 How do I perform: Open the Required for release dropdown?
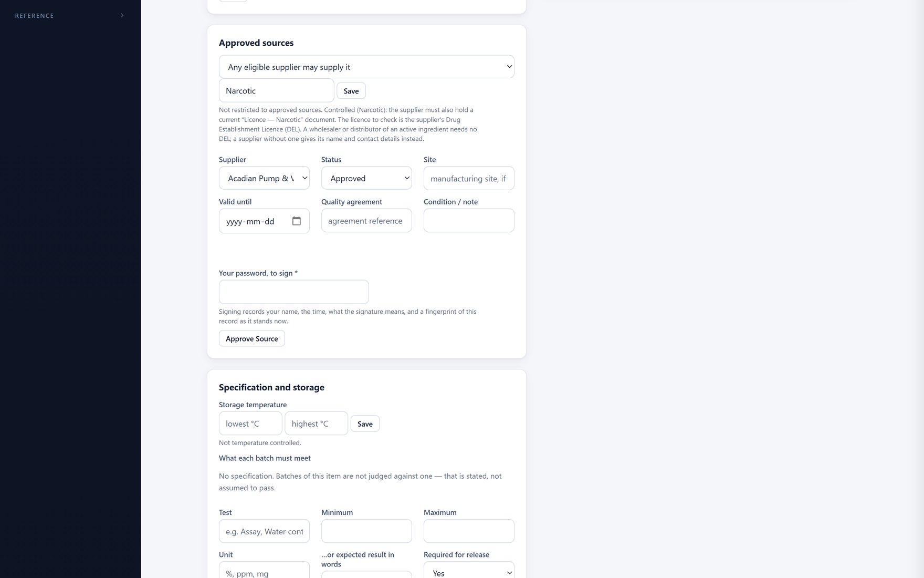tap(469, 572)
